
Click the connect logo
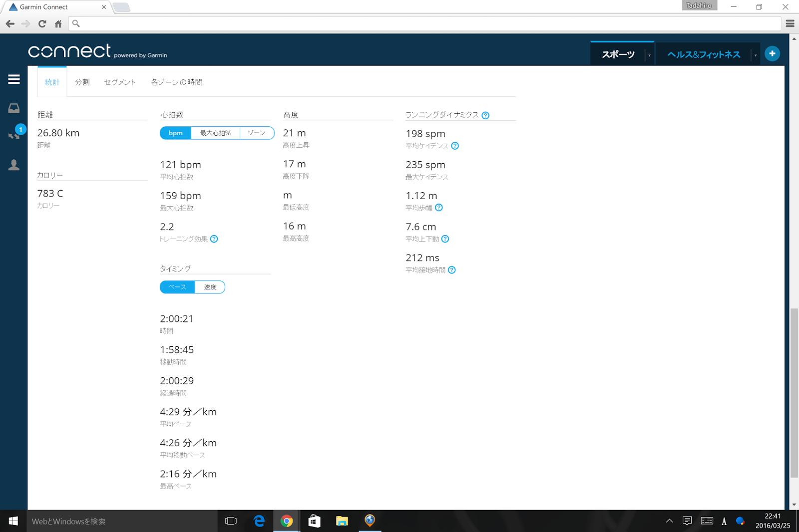(x=69, y=50)
